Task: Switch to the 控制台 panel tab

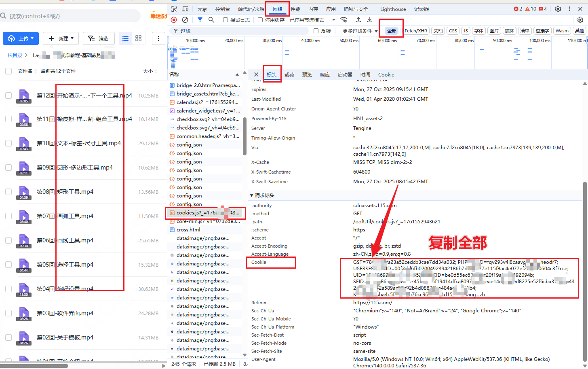Action: [222, 9]
